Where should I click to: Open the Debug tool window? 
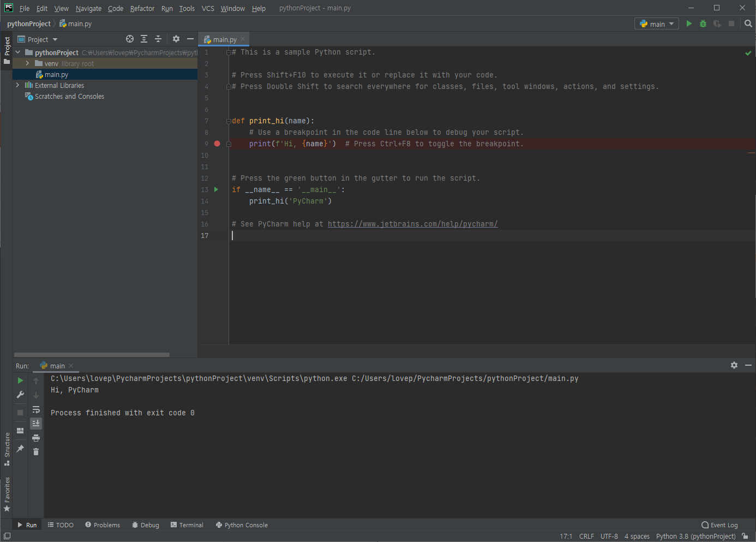pos(146,525)
